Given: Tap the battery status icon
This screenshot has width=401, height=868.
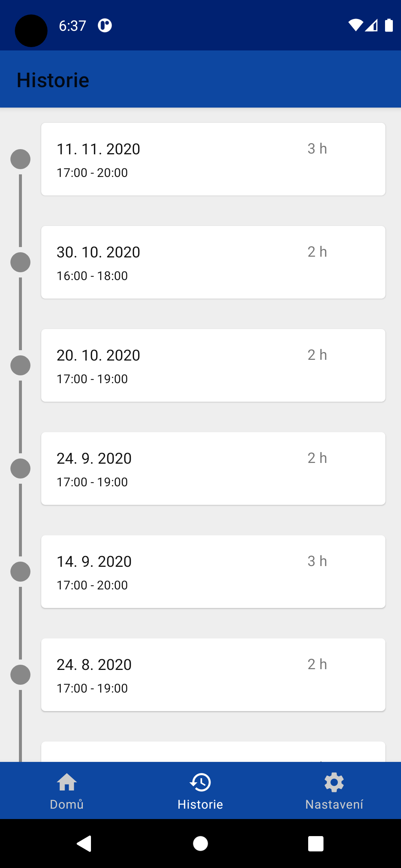Looking at the screenshot, I should pos(389,25).
